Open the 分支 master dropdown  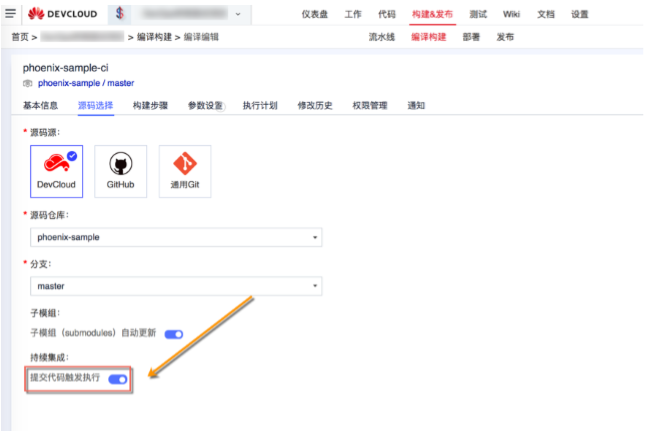pyautogui.click(x=176, y=286)
